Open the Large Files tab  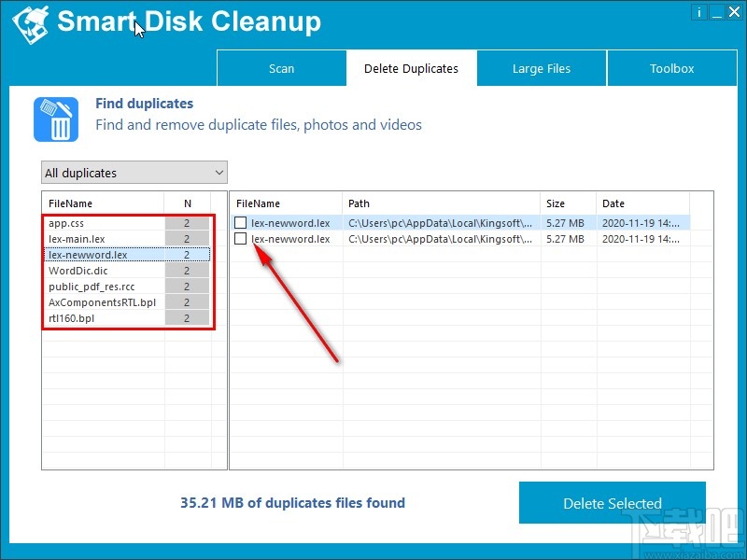pyautogui.click(x=542, y=68)
